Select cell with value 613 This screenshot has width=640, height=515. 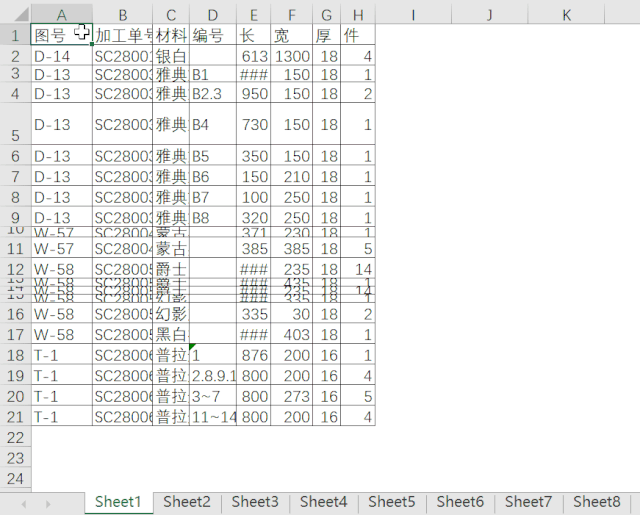(253, 56)
